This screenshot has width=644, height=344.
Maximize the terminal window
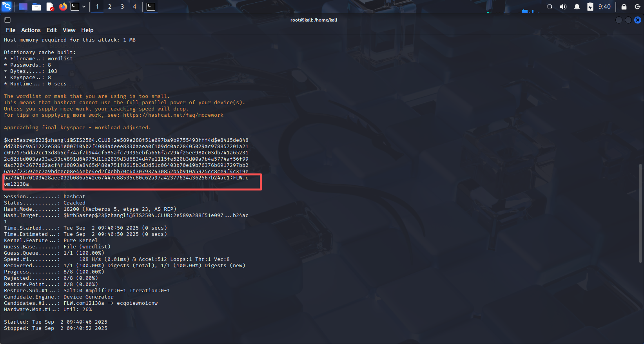[x=628, y=20]
